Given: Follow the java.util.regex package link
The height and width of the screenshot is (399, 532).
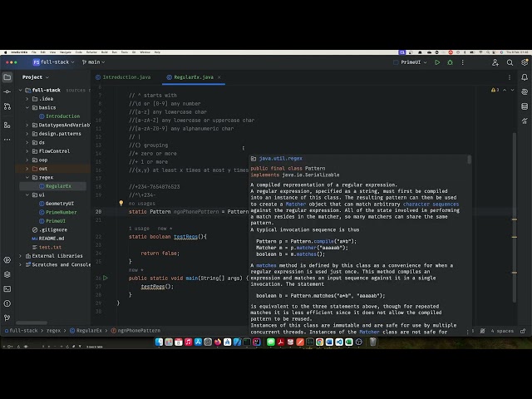Looking at the screenshot, I should (x=281, y=159).
